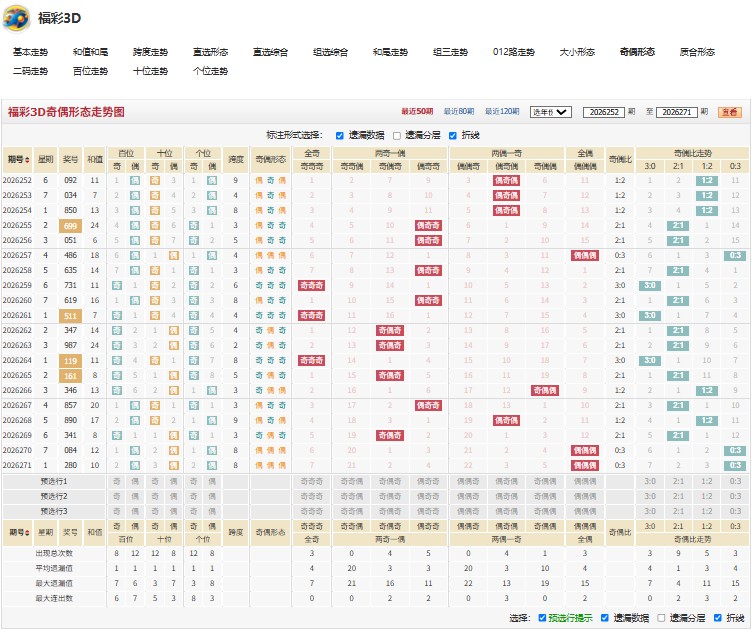
Task: Open 组选综合 navigation tab
Action: tap(330, 52)
